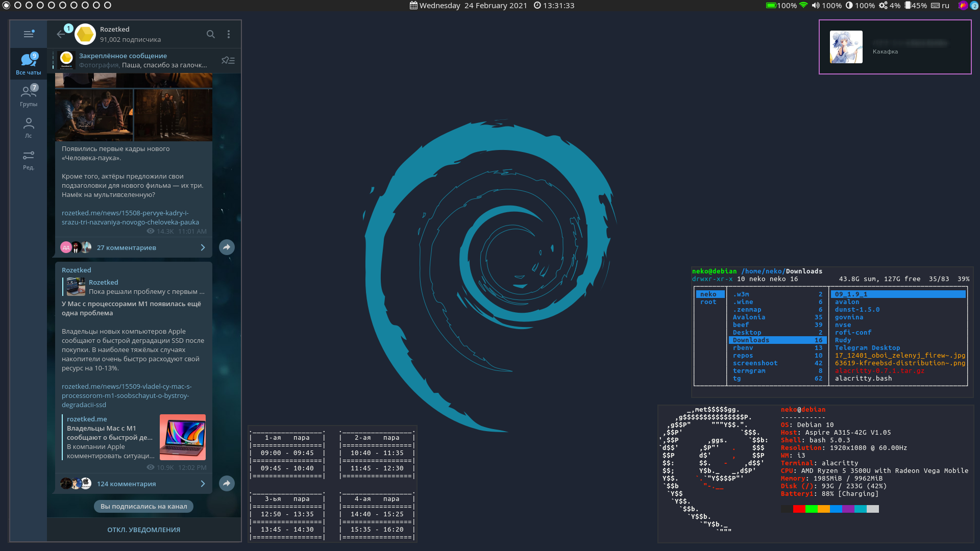Open Rozetked channel avatar in header
The height and width of the screenshot is (551, 980).
(85, 34)
